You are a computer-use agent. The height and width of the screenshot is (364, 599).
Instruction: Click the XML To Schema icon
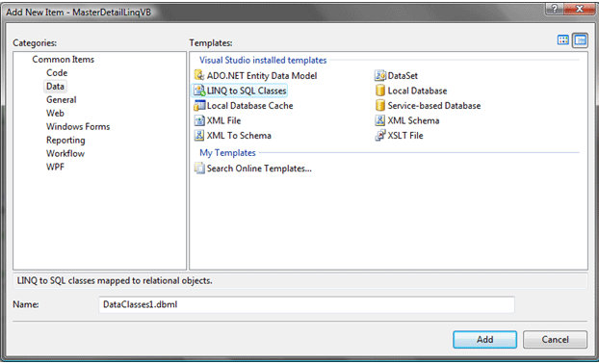pyautogui.click(x=199, y=135)
